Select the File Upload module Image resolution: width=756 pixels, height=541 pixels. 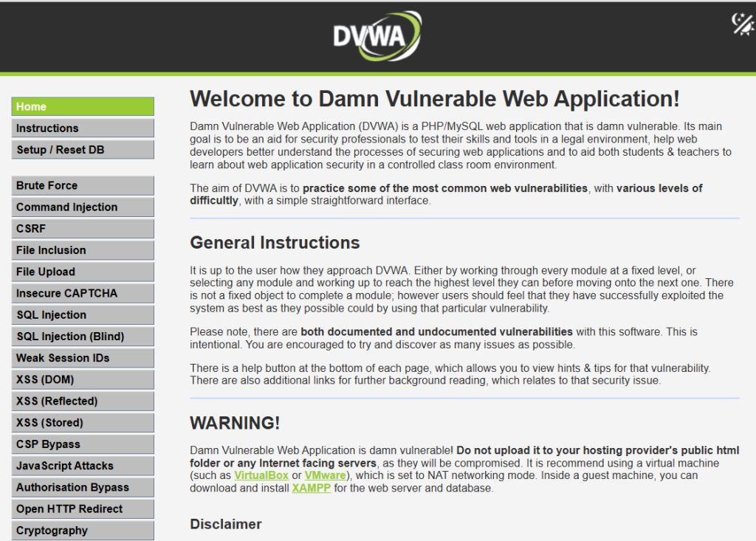[x=83, y=272]
